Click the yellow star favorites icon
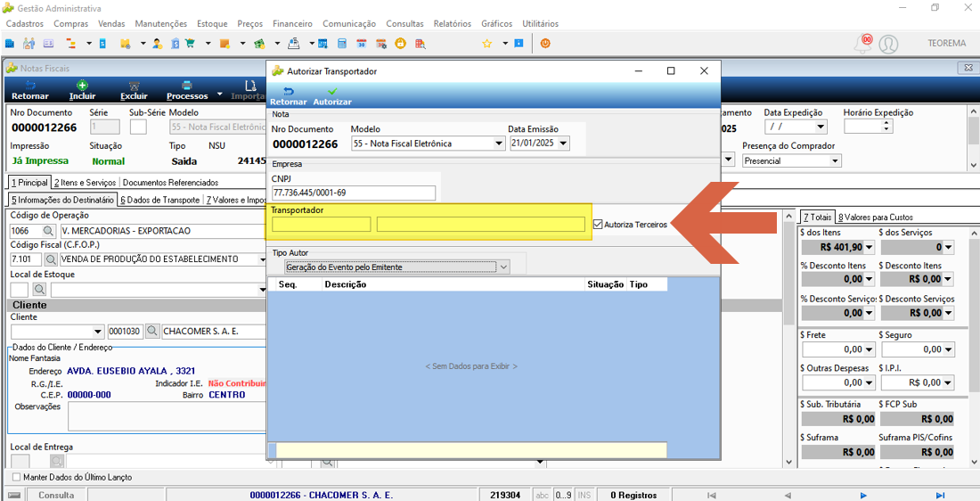 (486, 44)
